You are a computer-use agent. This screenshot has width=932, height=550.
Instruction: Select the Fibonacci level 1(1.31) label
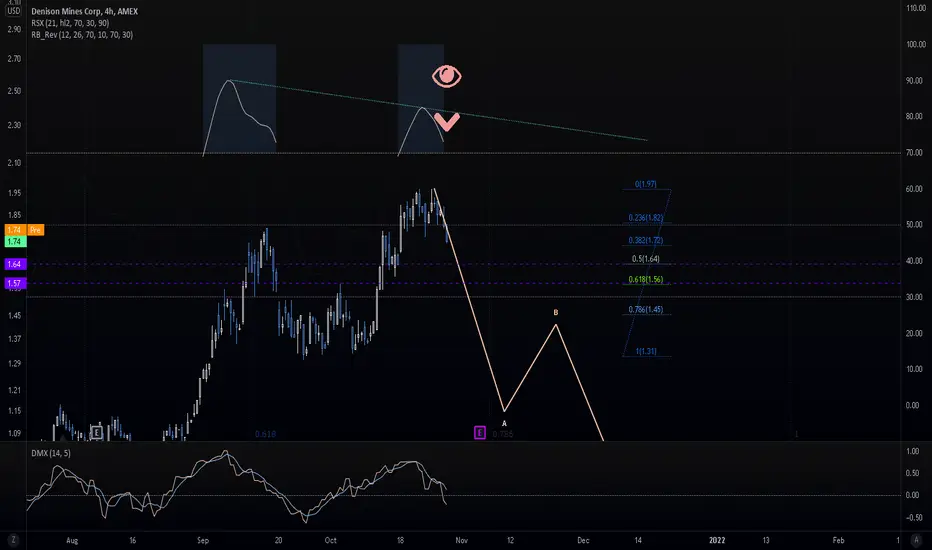click(x=646, y=351)
